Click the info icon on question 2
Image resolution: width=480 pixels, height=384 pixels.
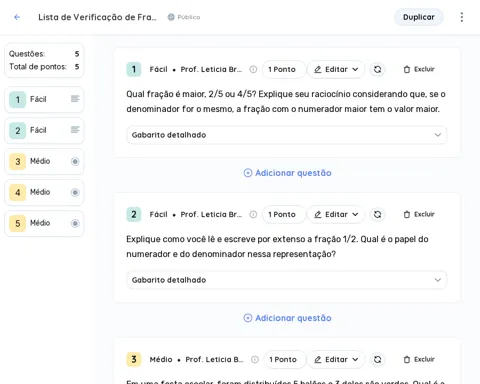[253, 214]
